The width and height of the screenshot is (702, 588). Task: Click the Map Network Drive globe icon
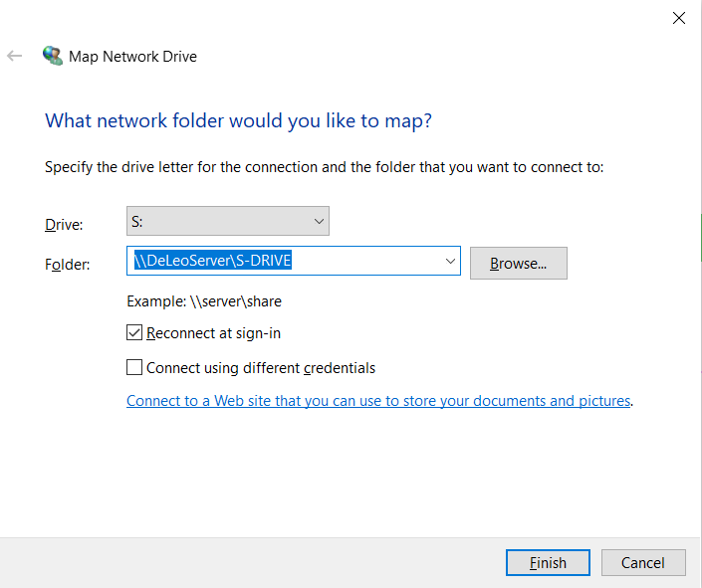[x=52, y=56]
